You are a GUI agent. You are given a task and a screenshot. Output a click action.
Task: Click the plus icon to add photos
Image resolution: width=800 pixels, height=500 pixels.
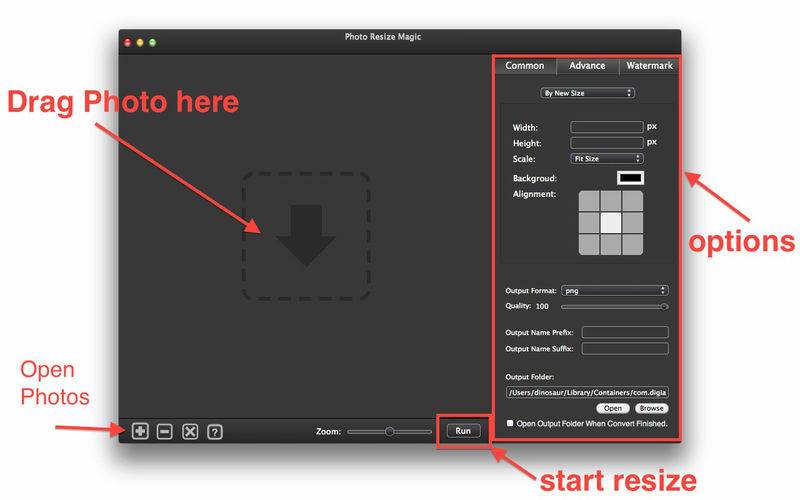click(x=140, y=431)
